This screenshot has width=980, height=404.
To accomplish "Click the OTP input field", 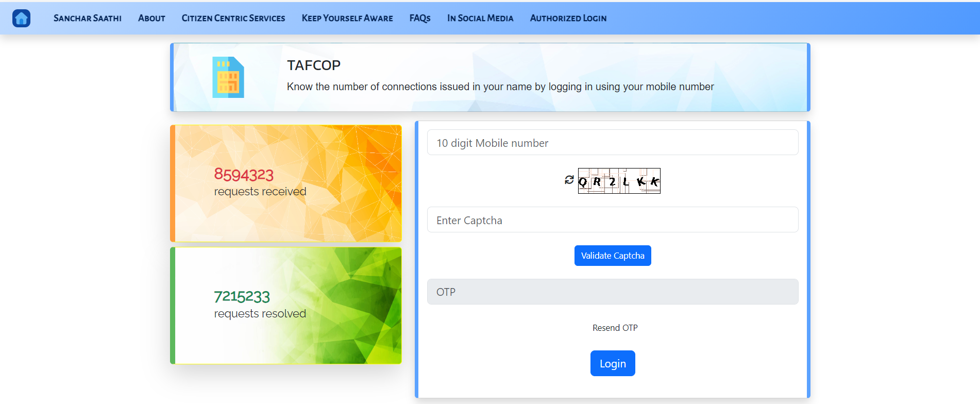I will click(x=612, y=292).
